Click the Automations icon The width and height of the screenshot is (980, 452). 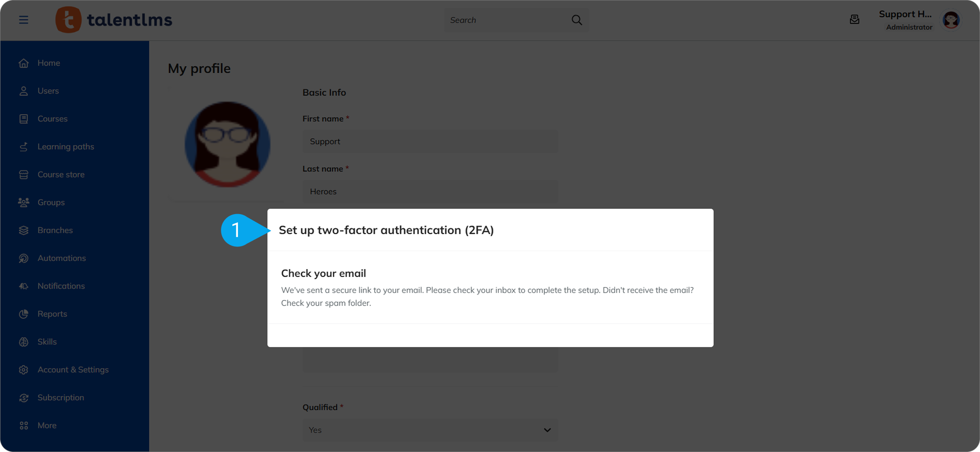(23, 258)
